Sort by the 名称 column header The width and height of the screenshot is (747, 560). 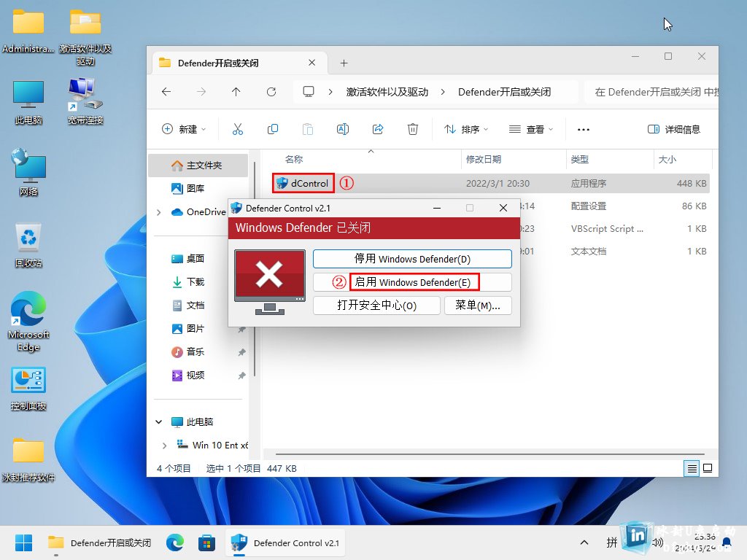[x=293, y=160]
